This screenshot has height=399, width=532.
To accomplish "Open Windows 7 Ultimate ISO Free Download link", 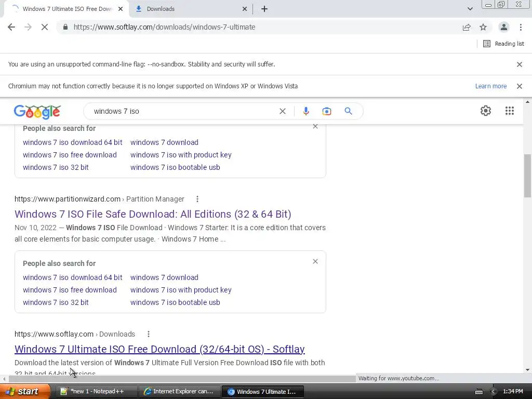I will (x=159, y=349).
